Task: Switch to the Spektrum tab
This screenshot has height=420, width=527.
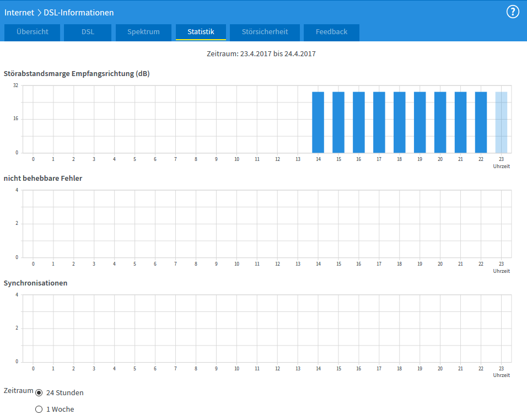Action: pos(143,32)
